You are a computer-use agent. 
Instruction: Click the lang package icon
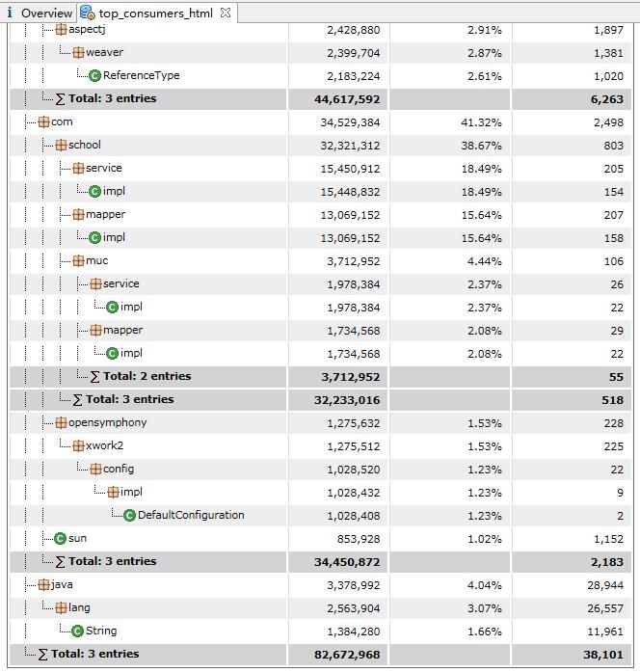pyautogui.click(x=62, y=607)
